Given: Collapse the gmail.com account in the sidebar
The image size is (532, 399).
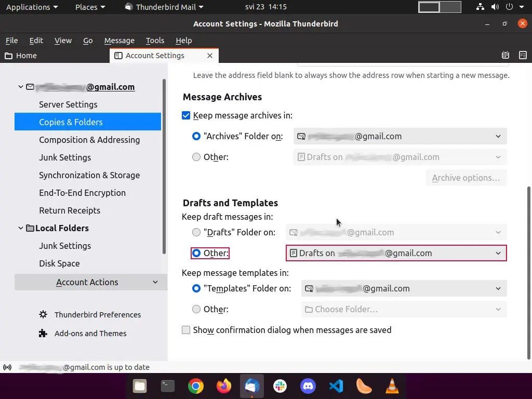Looking at the screenshot, I should click(x=21, y=87).
